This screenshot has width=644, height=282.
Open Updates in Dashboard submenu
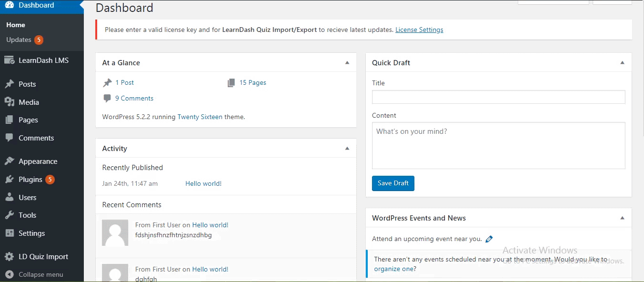pyautogui.click(x=19, y=40)
